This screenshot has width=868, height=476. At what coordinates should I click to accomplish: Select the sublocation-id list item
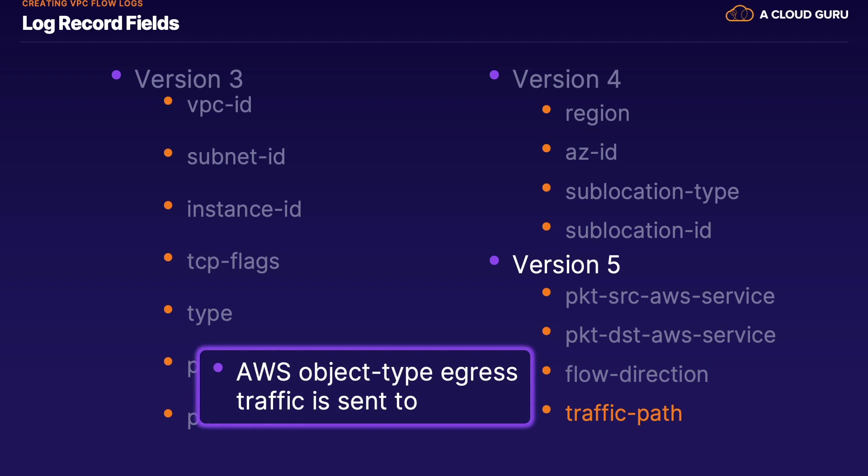point(638,230)
